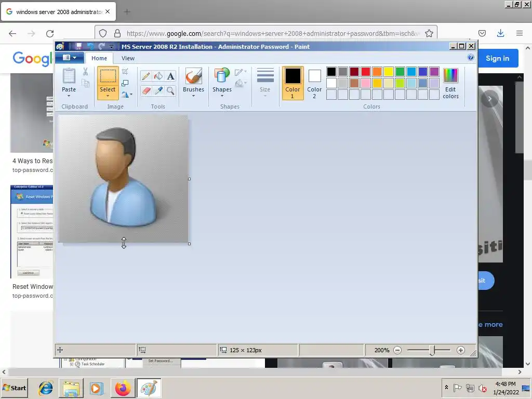Open Windows Explorer folder in taskbar
532x399 pixels.
(71, 388)
